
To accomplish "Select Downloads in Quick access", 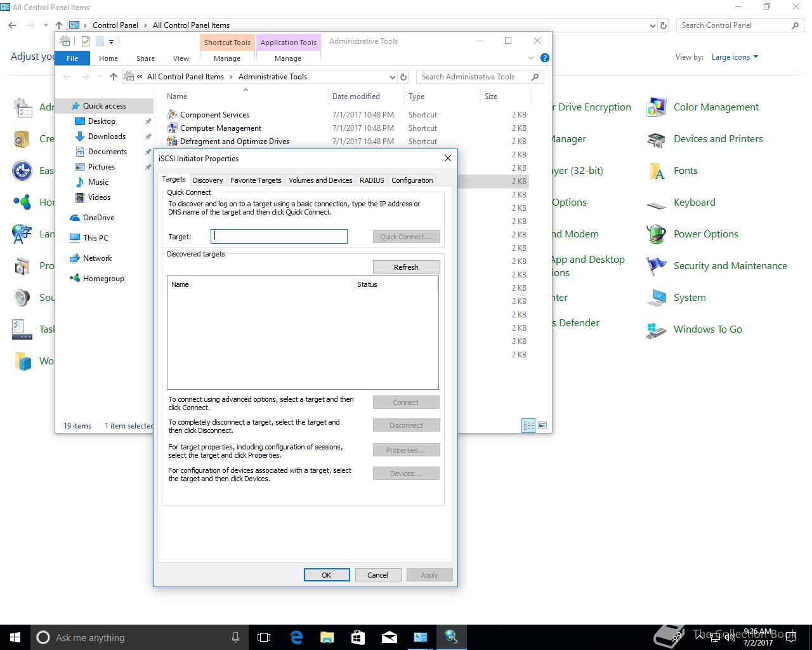I will click(x=107, y=136).
